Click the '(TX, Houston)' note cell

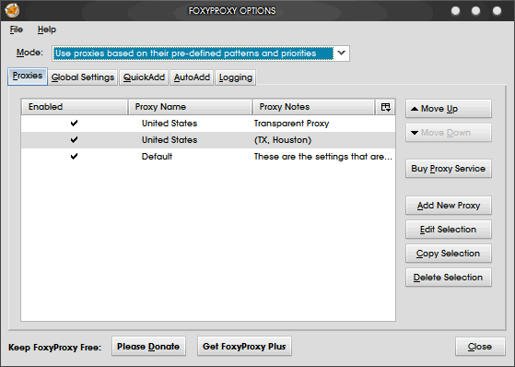(283, 140)
